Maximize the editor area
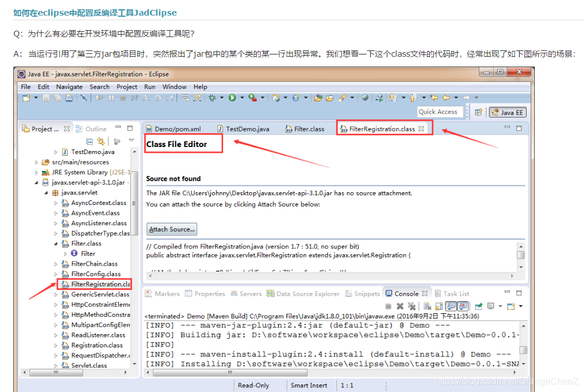584x392 pixels. pos(519,128)
